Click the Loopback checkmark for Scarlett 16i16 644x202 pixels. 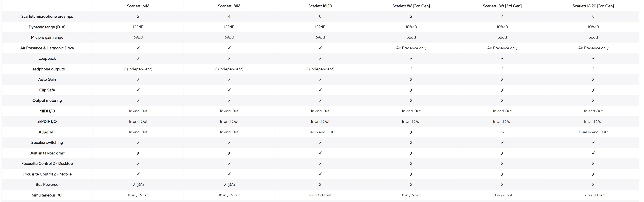138,58
